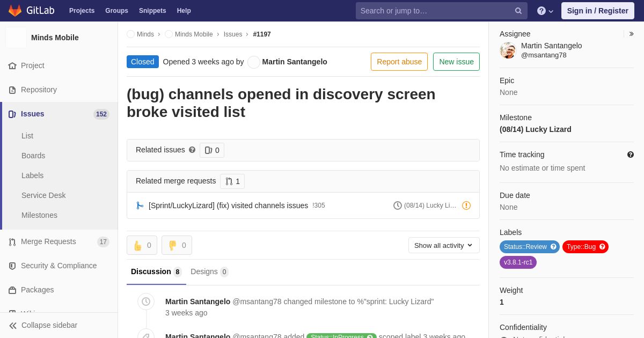Collapse right sidebar with double chevron

coord(631,34)
